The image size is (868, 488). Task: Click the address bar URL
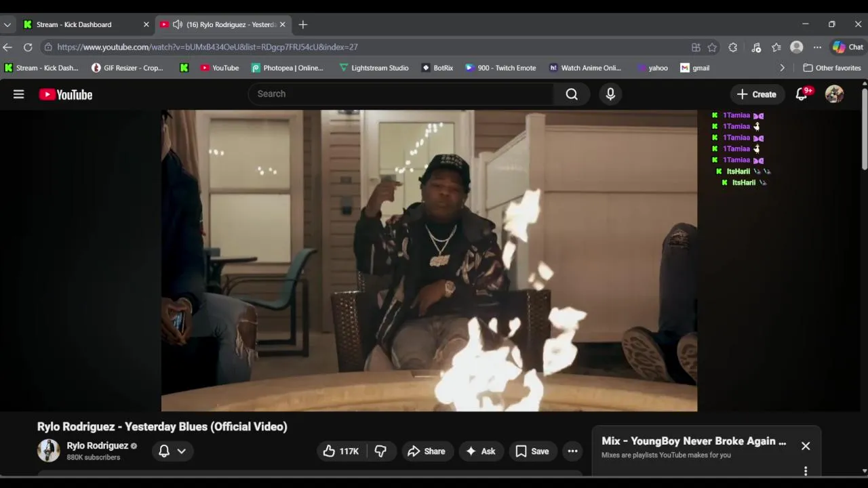pos(208,47)
